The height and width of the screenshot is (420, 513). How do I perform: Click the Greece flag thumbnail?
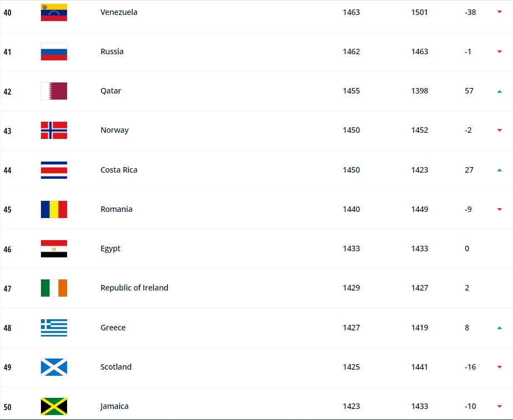click(54, 328)
